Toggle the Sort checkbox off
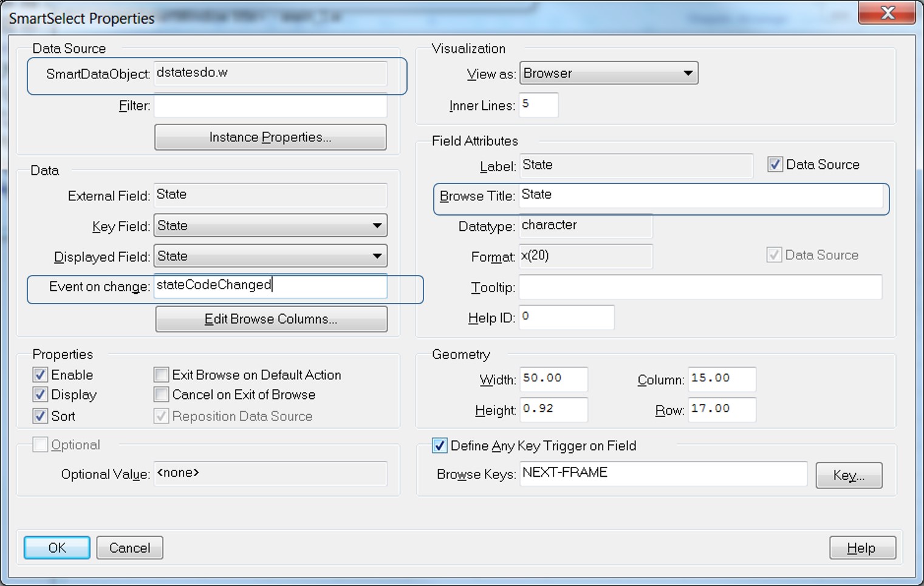This screenshot has height=586, width=924. tap(39, 416)
